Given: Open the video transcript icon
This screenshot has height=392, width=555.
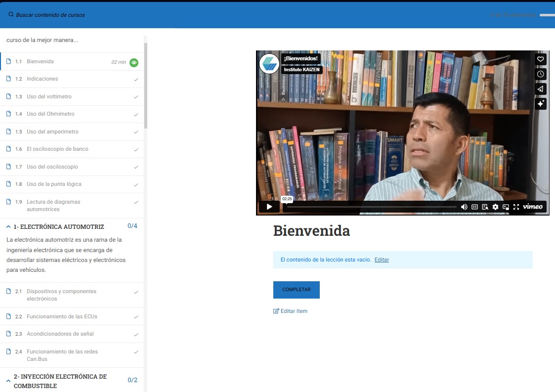Looking at the screenshot, I should coord(485,207).
